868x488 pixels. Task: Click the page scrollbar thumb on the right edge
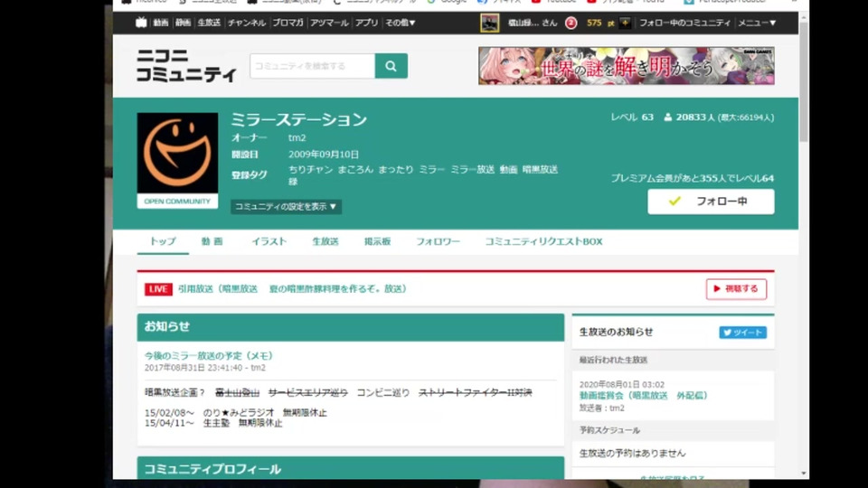pos(803,82)
